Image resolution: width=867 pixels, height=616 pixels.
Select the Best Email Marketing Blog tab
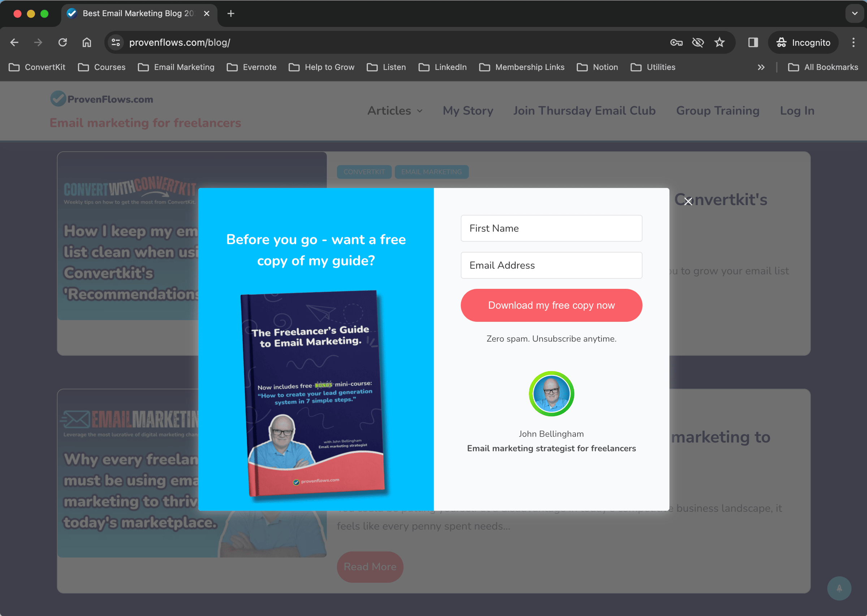coord(139,14)
